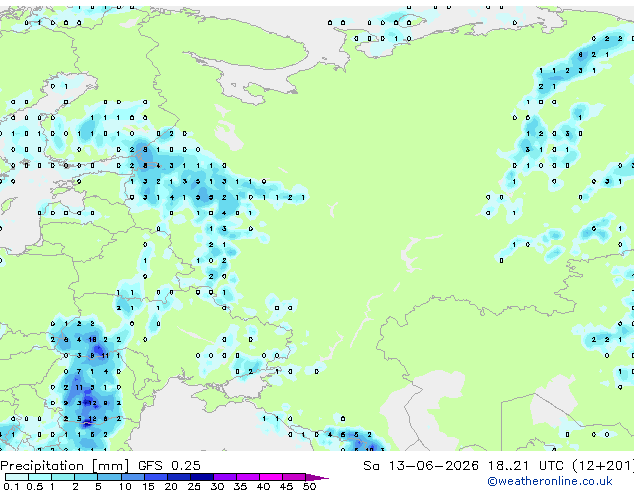Click the above-50 arrow tip of legend
The width and height of the screenshot is (634, 490).
coord(317,478)
